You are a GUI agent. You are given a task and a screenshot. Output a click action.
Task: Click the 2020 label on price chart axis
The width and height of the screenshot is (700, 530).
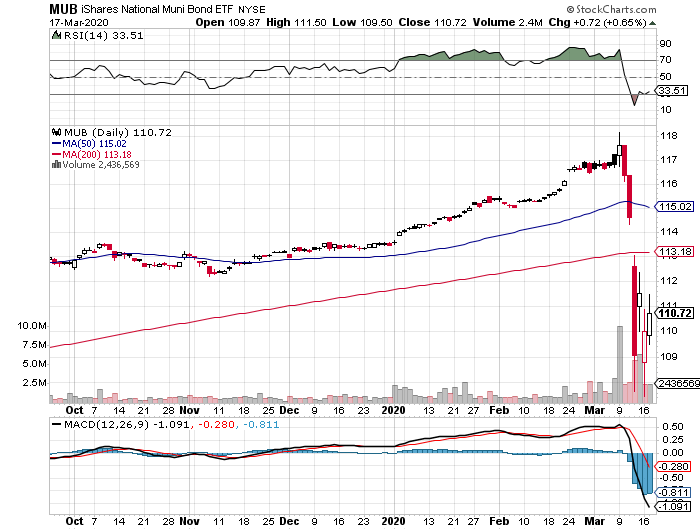[393, 411]
